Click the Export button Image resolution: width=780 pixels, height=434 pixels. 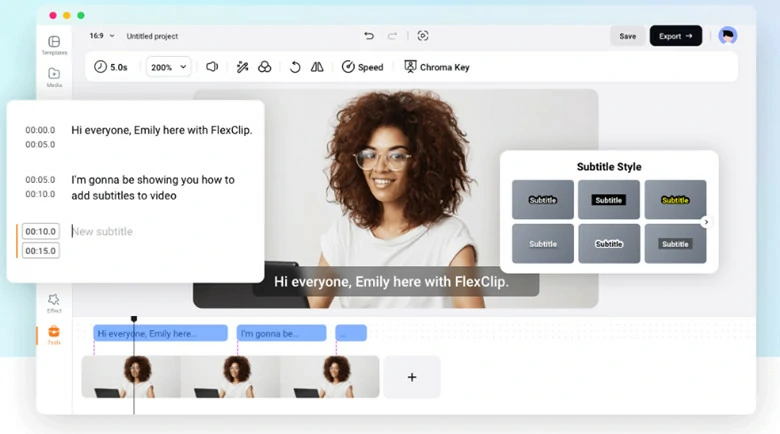tap(676, 36)
